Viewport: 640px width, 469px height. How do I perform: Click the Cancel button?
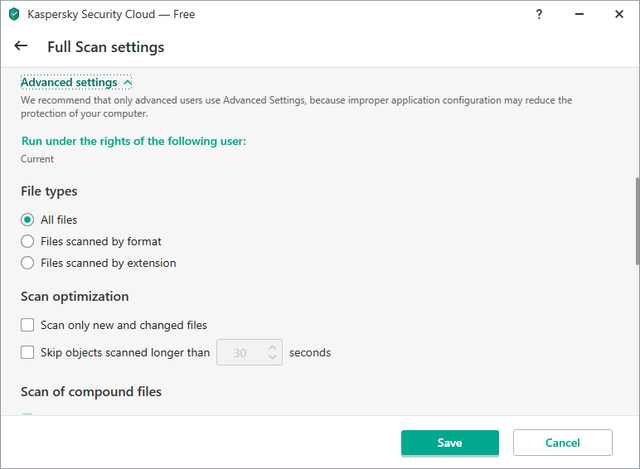pyautogui.click(x=562, y=442)
